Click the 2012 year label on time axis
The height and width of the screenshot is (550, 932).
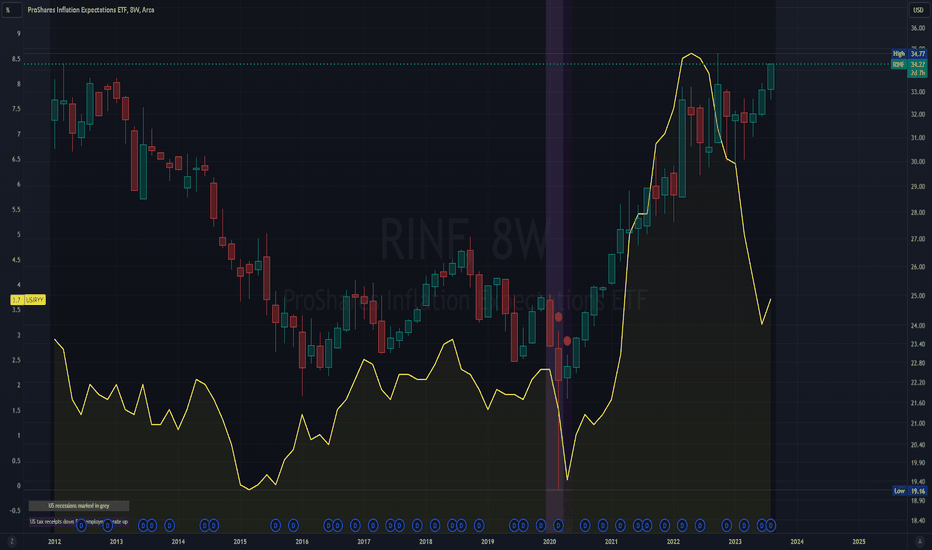54,542
